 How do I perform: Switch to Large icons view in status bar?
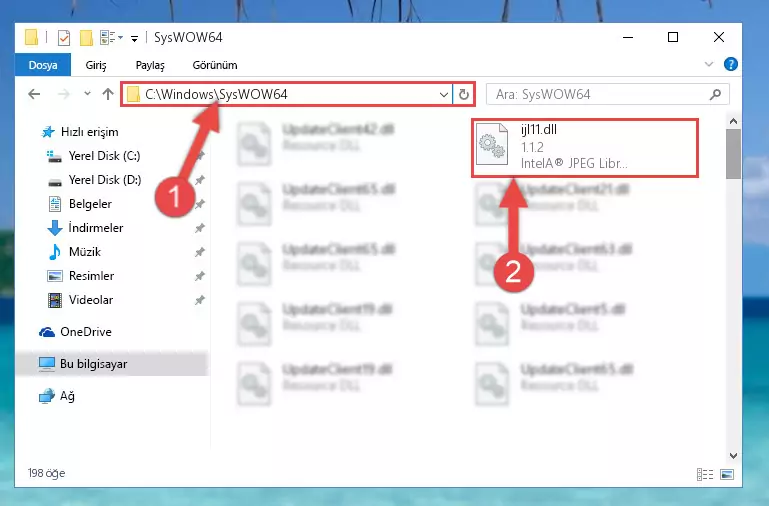727,474
